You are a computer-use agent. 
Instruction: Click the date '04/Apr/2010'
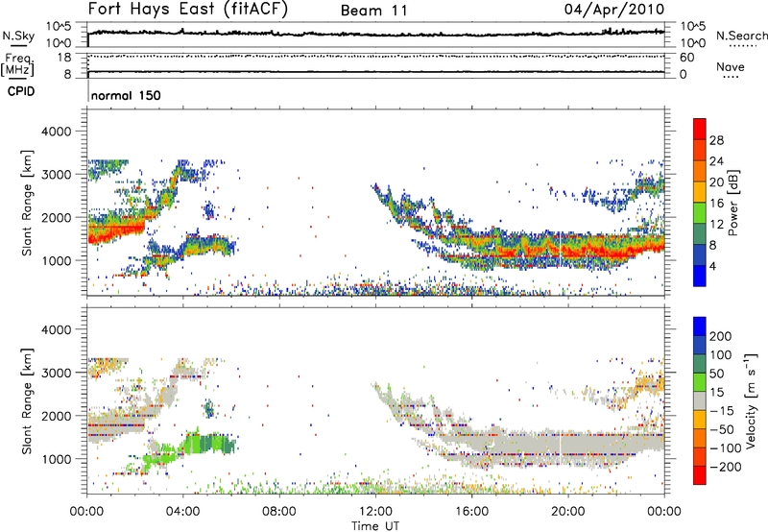(x=614, y=10)
